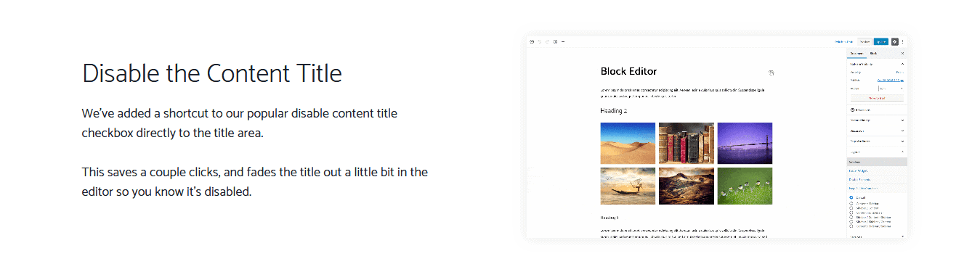Open the three-dot more options menu
The width and height of the screenshot is (980, 280).
903,41
